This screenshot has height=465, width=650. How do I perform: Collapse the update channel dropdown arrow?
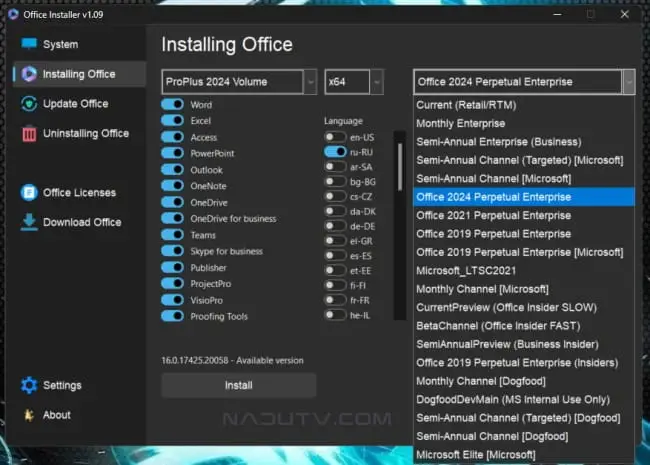[628, 82]
